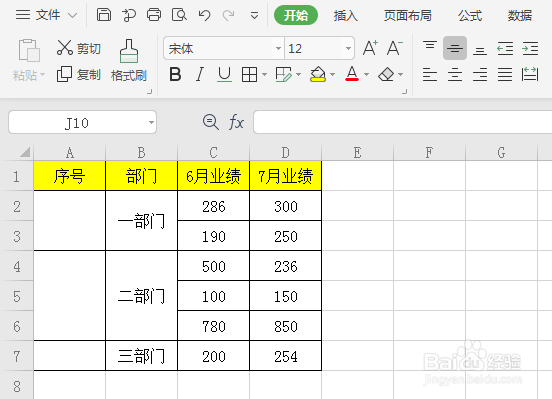Click the eraser clear formatting icon
Image resolution: width=552 pixels, height=399 pixels.
coord(386,75)
